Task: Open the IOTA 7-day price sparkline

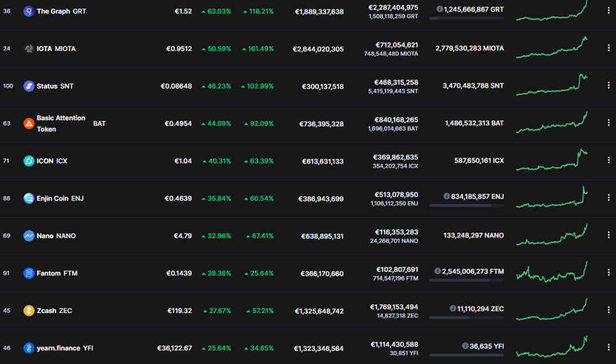Action: pyautogui.click(x=552, y=48)
